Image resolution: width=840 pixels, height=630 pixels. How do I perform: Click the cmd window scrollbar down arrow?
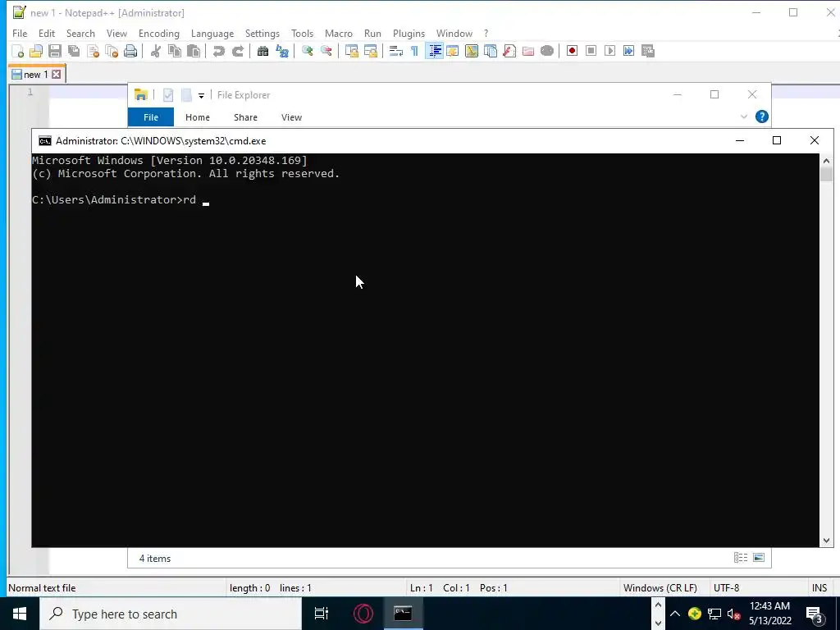(826, 541)
